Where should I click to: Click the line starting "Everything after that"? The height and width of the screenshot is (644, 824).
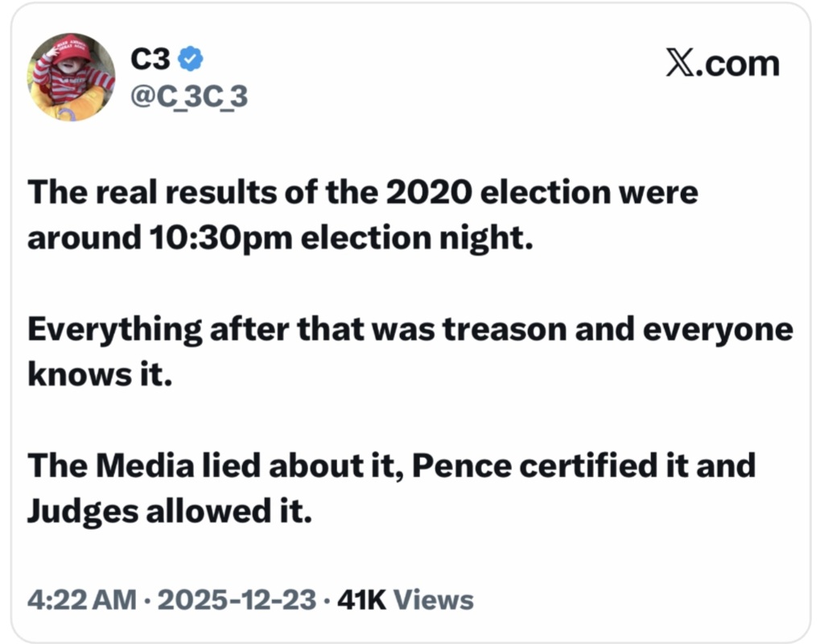click(x=410, y=330)
